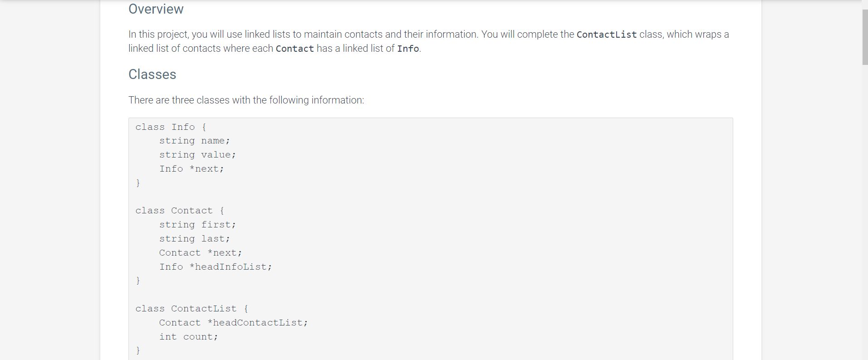
Task: Click the 'class Contact {' code line
Action: [180, 211]
